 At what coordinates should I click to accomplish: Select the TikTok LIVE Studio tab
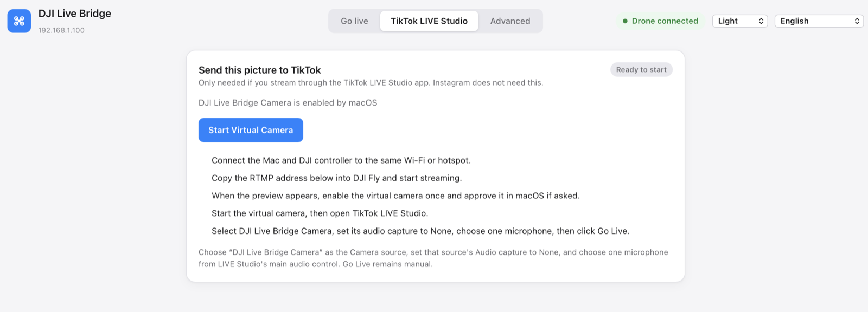429,21
